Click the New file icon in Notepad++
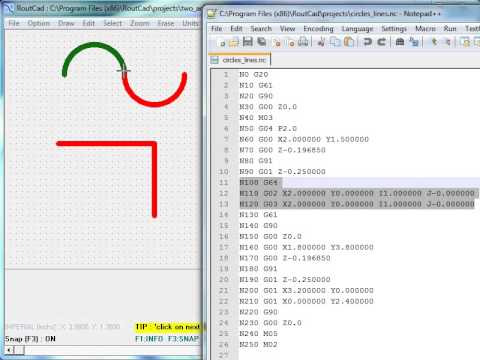The width and height of the screenshot is (480, 360). click(x=221, y=42)
